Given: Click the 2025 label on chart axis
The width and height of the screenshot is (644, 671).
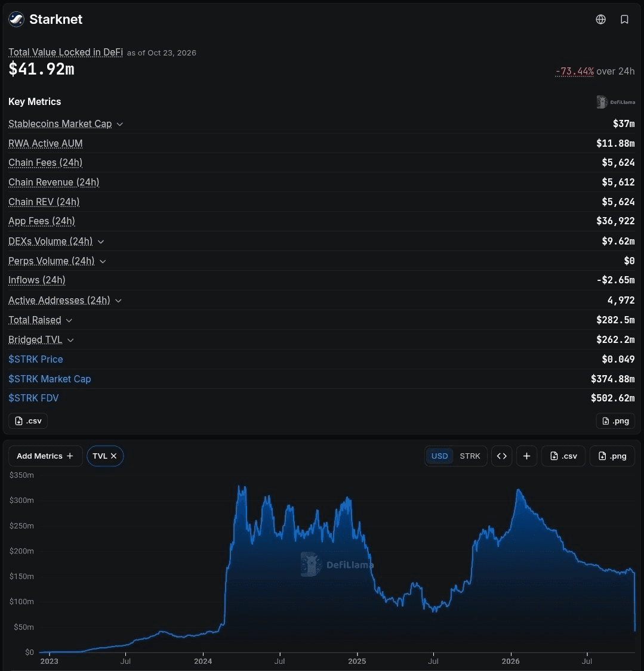Looking at the screenshot, I should [357, 661].
